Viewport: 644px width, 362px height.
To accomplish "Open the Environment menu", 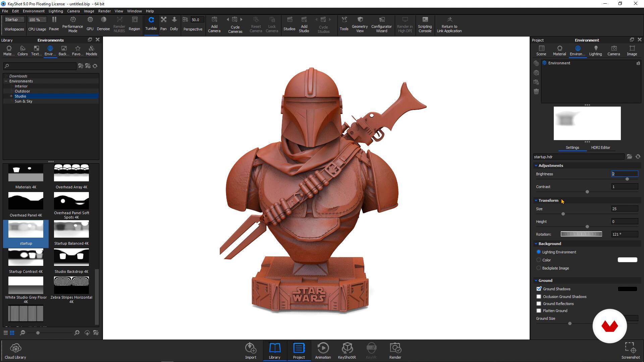I will pyautogui.click(x=34, y=11).
